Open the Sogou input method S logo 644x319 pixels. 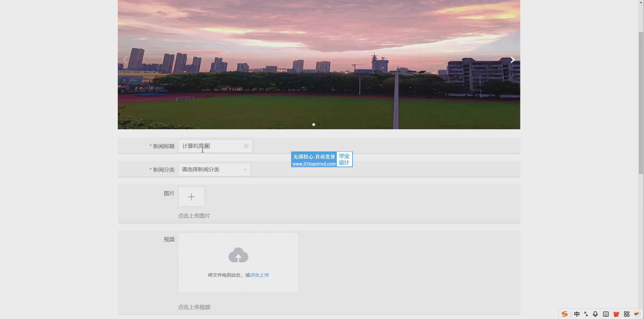[565, 314]
